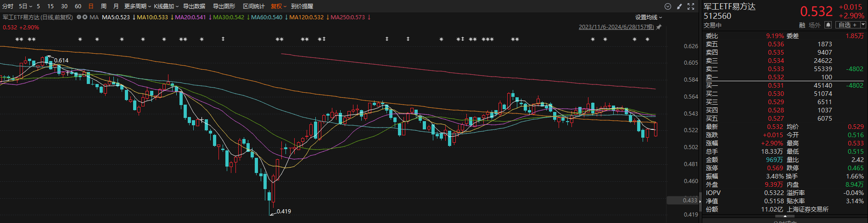Open the dropdown arrow beside 自选 +
868x223 pixels.
click(x=863, y=25)
